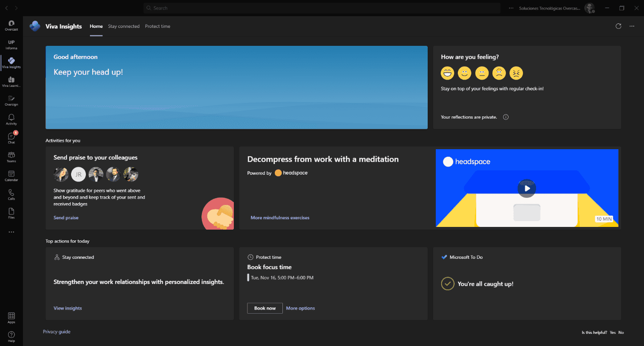Open the Overcast app in sidebar
The height and width of the screenshot is (346, 644).
(11, 26)
